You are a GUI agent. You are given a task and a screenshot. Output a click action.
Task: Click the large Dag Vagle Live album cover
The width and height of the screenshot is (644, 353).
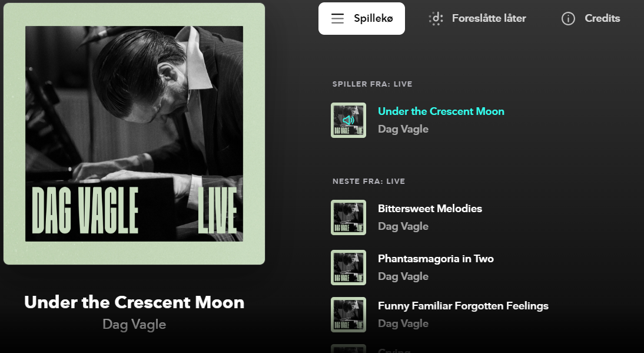[134, 134]
